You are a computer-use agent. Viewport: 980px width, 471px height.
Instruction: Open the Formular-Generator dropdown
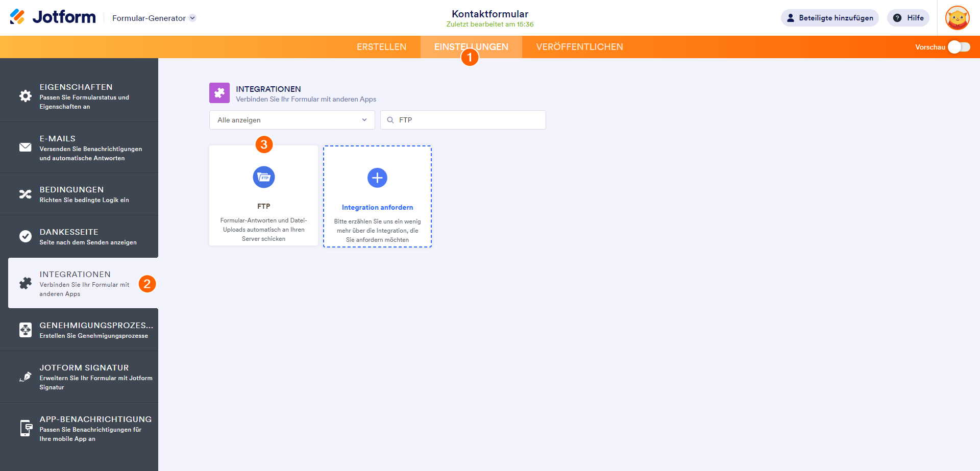coord(154,18)
